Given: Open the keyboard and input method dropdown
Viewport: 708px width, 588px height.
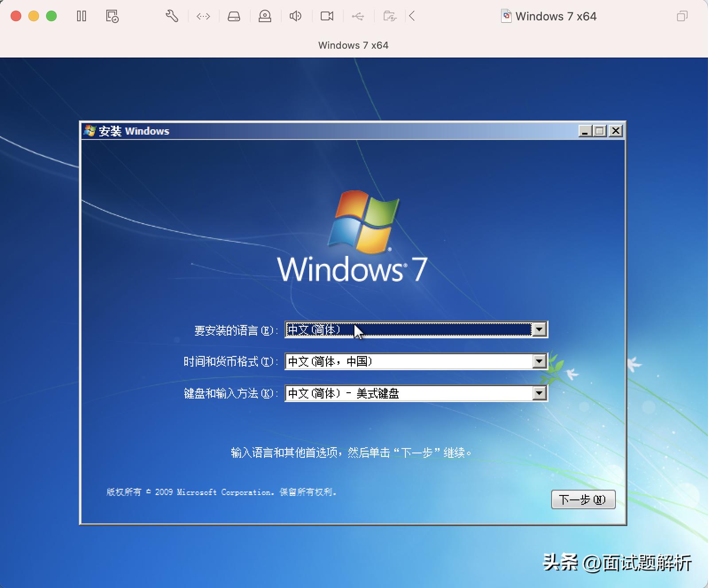Looking at the screenshot, I should click(539, 393).
